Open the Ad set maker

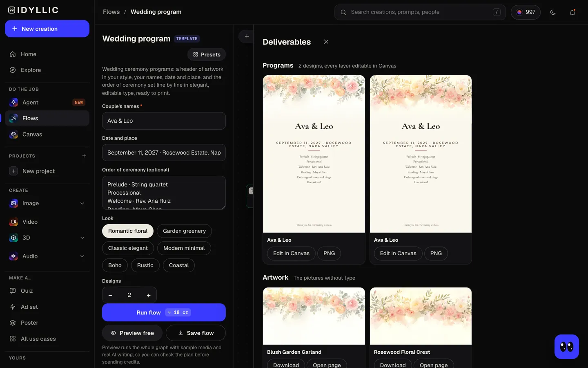click(47, 307)
